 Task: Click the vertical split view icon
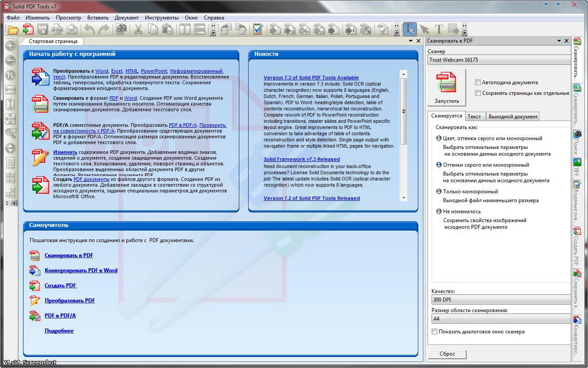coord(185,29)
